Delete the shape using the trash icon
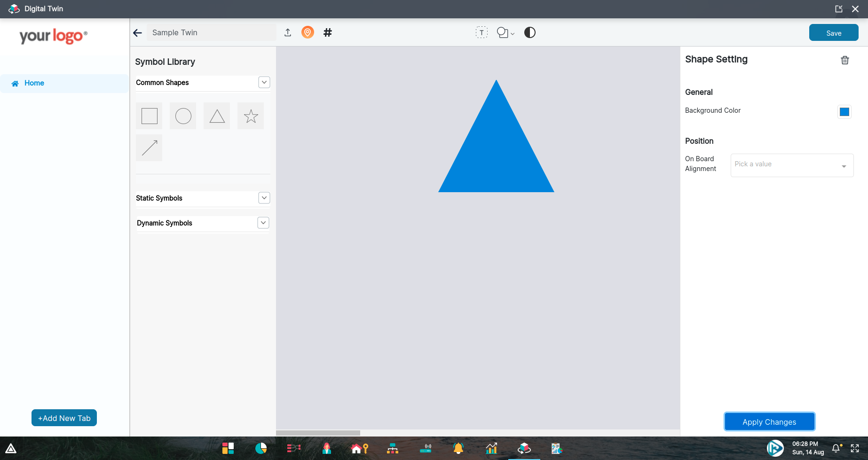Screen dimensions: 868x460 [x=845, y=60]
